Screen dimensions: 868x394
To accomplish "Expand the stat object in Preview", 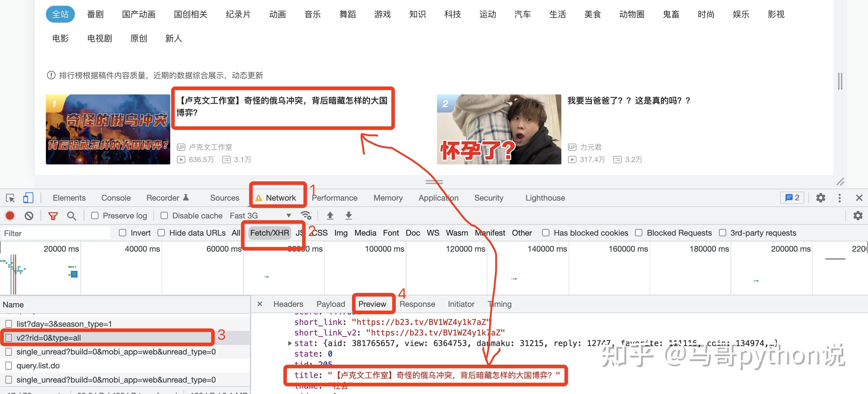I will point(290,343).
